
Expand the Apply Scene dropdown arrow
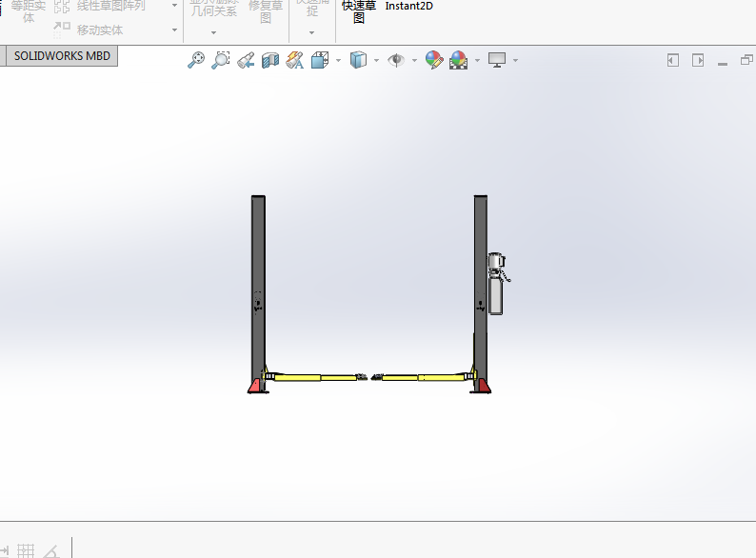[x=477, y=61]
